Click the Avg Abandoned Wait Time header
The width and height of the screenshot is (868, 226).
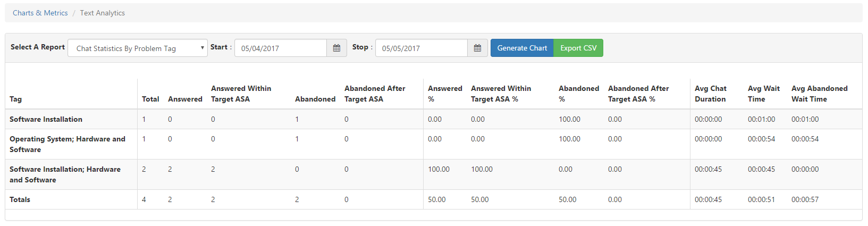(x=820, y=94)
